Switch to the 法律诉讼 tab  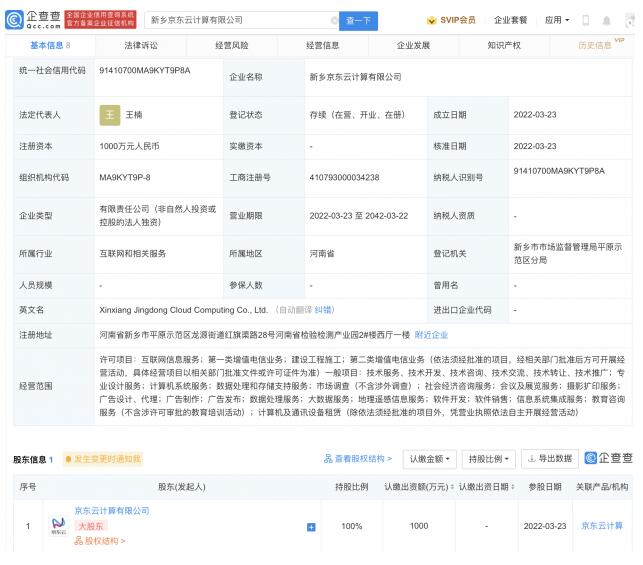140,45
